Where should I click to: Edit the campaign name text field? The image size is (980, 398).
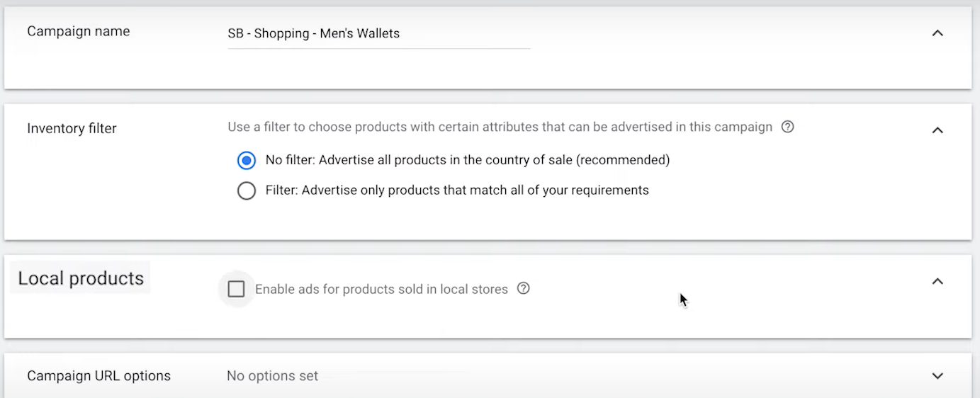coord(379,34)
